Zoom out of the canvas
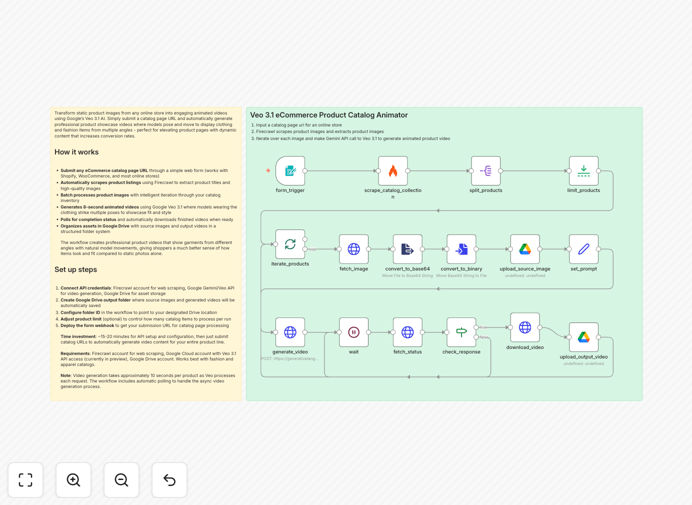 [121, 480]
